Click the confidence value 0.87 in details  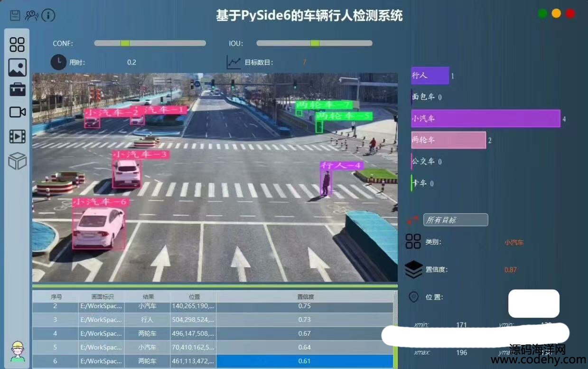511,270
